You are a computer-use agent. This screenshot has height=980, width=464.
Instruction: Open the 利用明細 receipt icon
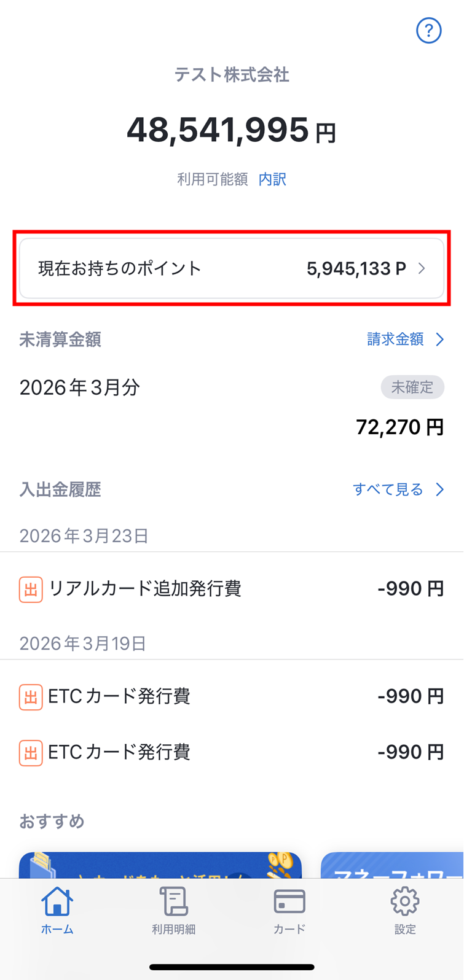point(173,901)
